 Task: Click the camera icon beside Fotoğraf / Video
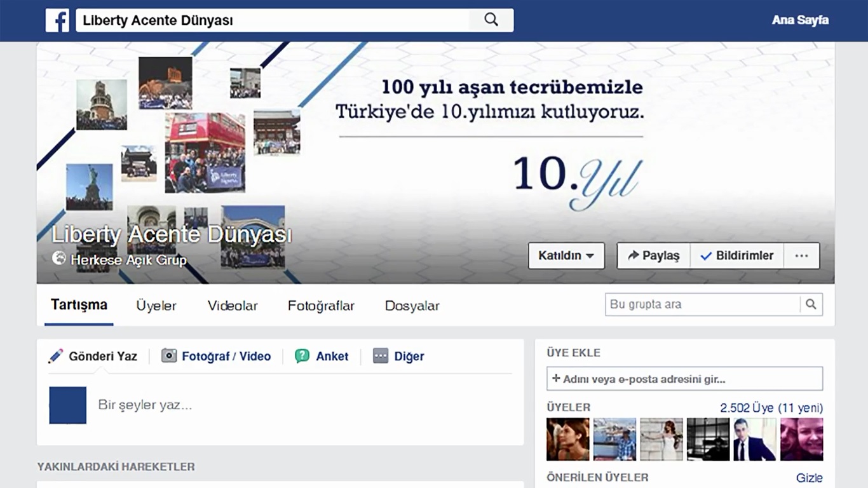[168, 356]
